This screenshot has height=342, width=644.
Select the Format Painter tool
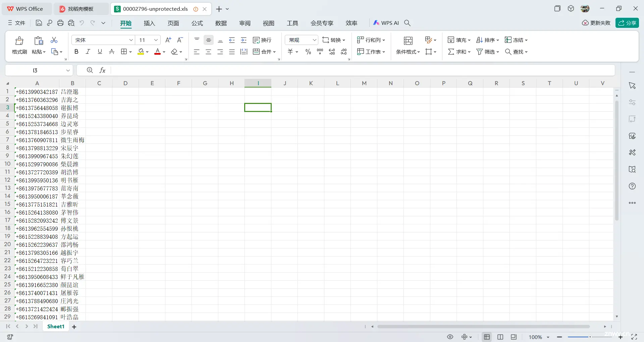19,45
